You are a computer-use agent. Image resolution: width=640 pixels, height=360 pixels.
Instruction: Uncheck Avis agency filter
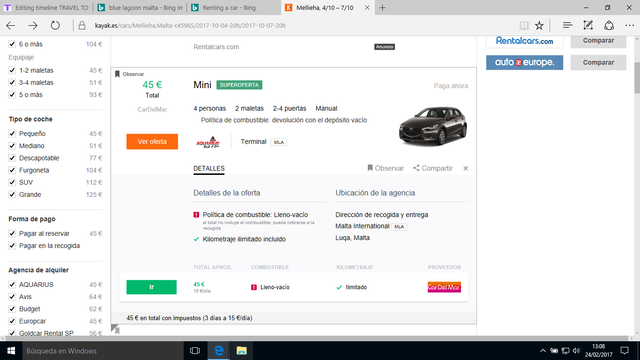(12, 297)
